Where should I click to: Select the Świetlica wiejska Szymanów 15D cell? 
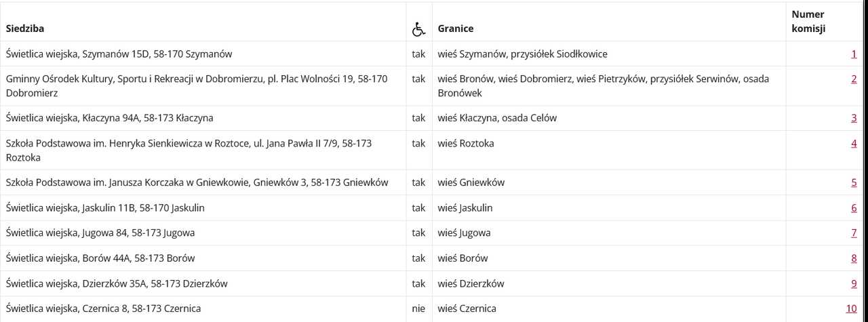tap(203, 54)
